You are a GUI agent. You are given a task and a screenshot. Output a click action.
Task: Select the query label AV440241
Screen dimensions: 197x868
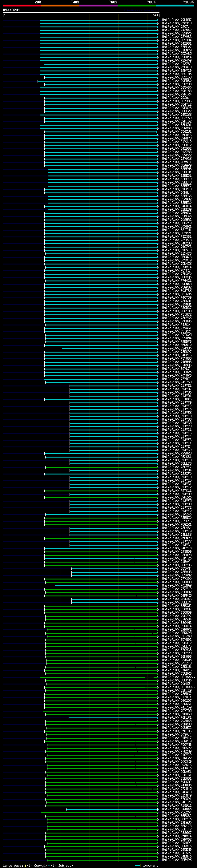[11, 10]
